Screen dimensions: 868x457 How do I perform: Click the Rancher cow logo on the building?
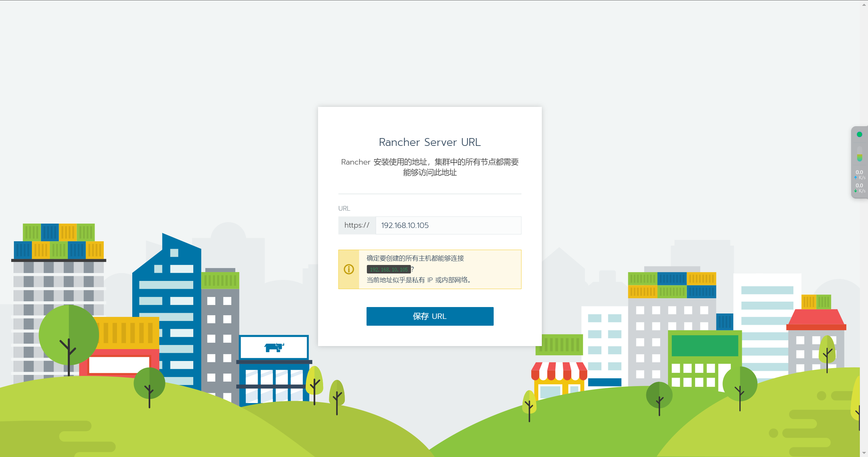pyautogui.click(x=274, y=347)
